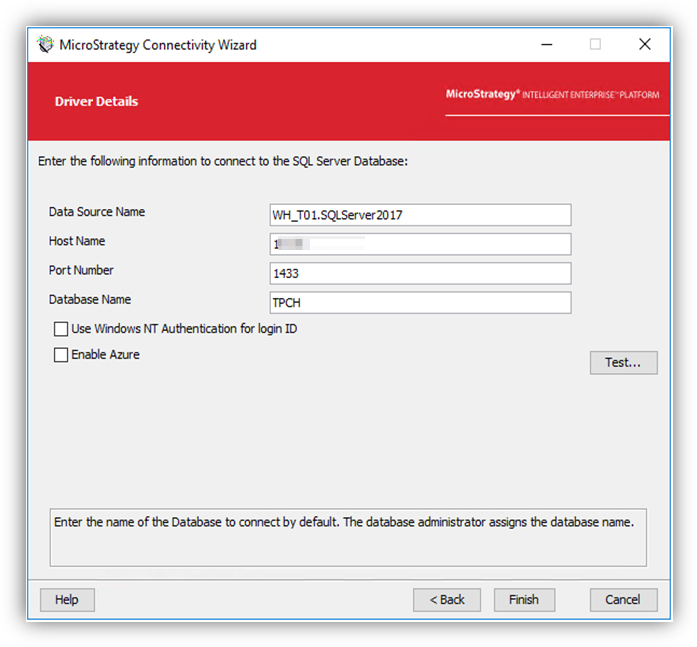Tick the Enable Azure checkbox
This screenshot has width=697, height=647.
[x=61, y=355]
